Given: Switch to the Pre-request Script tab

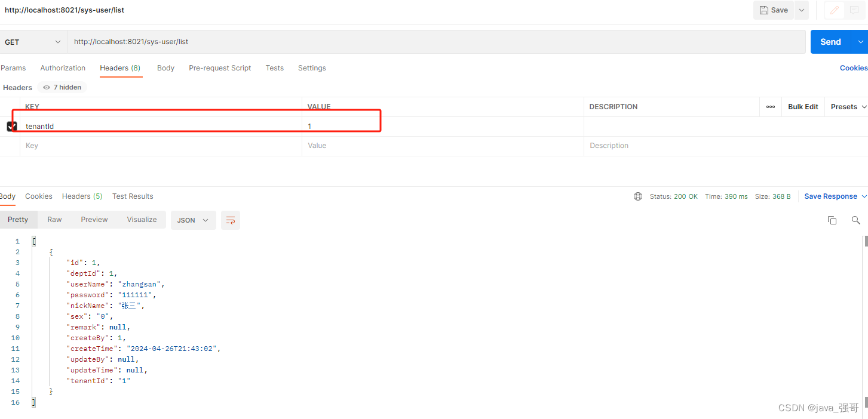Looking at the screenshot, I should [220, 67].
